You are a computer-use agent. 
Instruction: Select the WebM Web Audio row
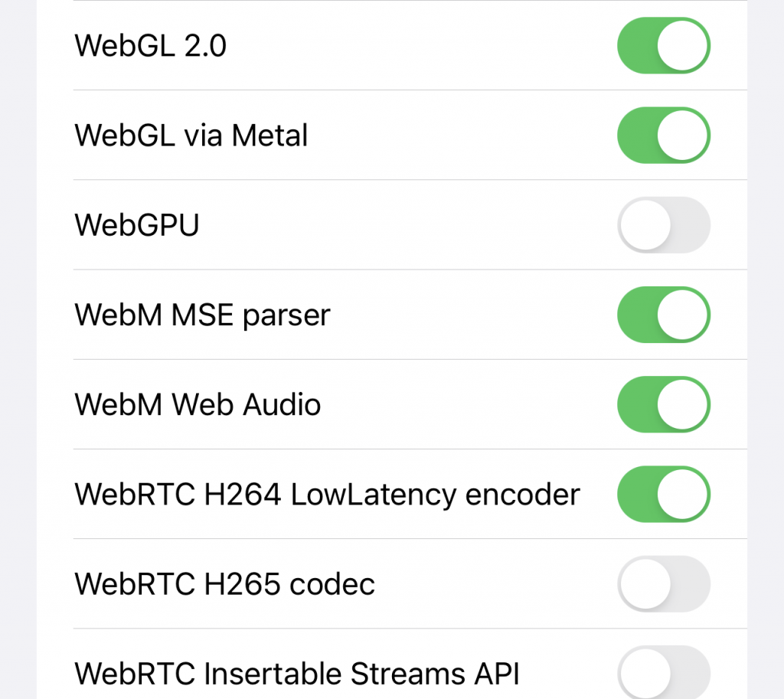[198, 404]
